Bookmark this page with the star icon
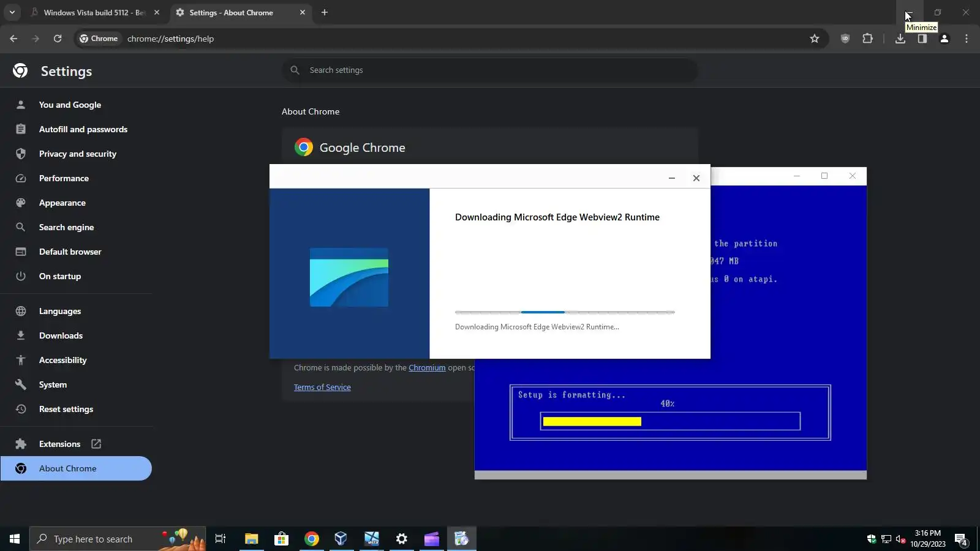Viewport: 980px width, 551px height. 815,39
